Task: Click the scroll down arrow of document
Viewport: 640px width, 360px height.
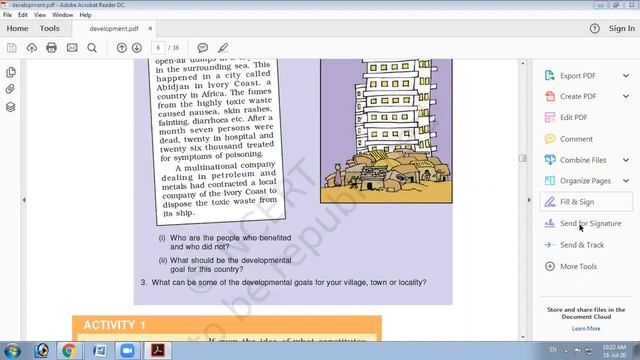Action: point(523,337)
